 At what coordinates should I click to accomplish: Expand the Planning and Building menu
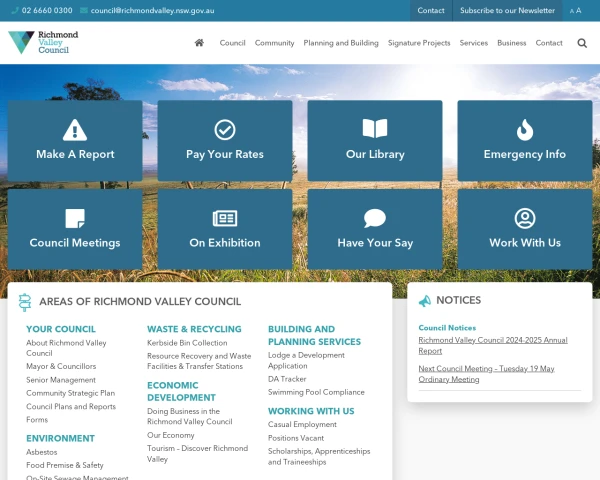[x=341, y=43]
